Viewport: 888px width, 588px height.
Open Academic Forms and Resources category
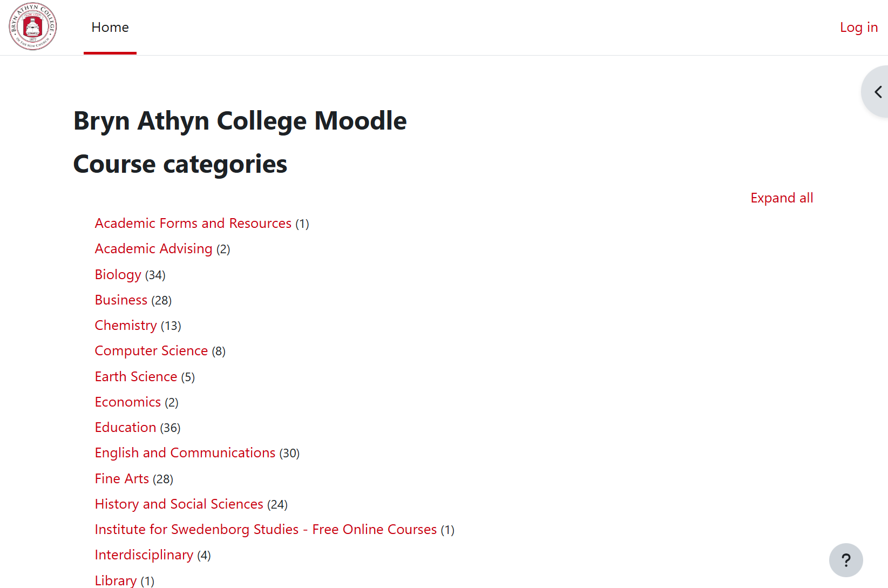(x=193, y=223)
